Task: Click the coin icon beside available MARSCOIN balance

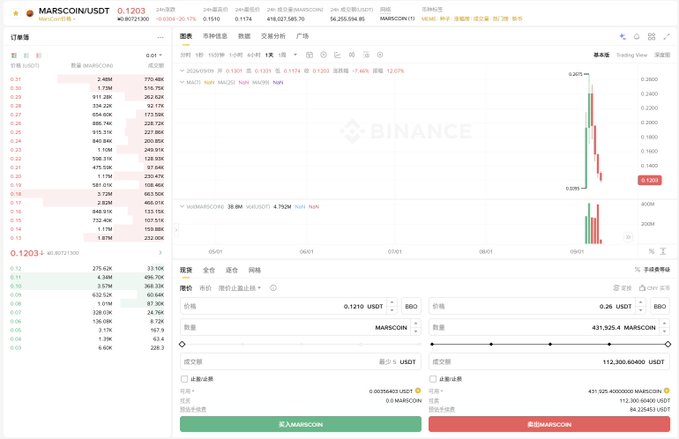Action: 666,391
